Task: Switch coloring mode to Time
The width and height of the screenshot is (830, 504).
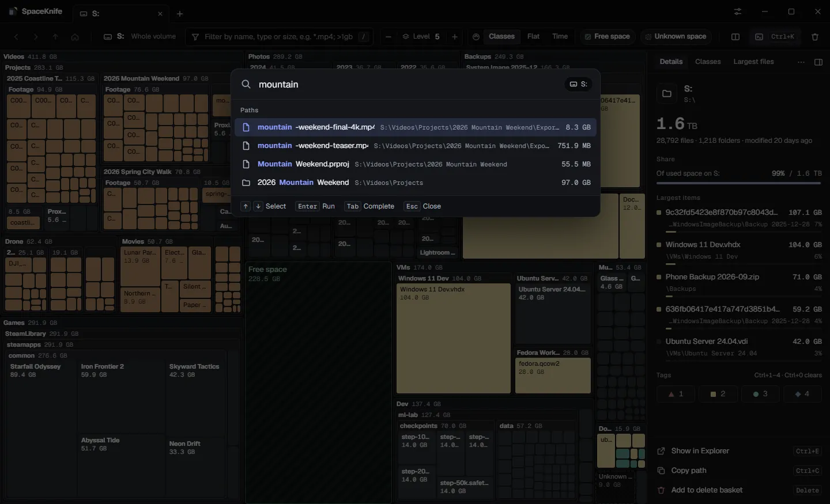Action: point(560,37)
